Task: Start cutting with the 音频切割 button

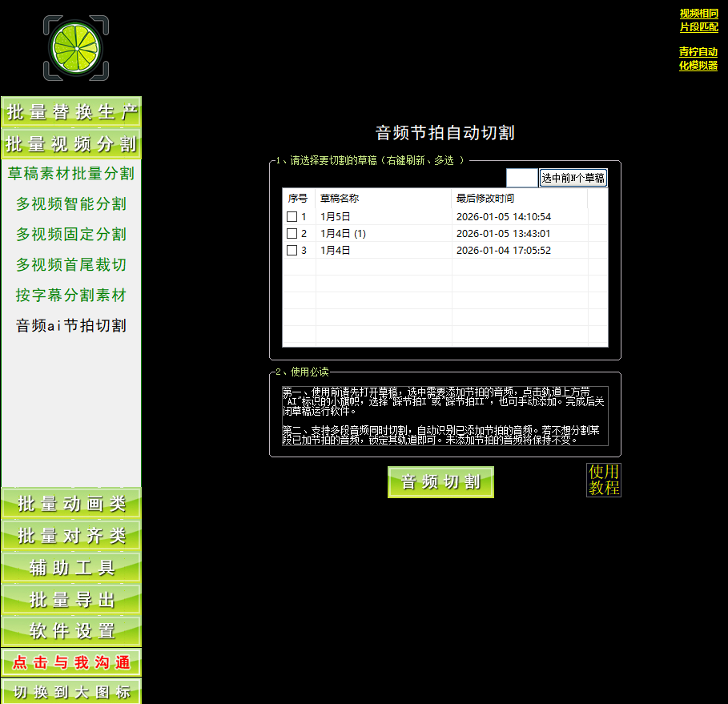Action: click(440, 482)
